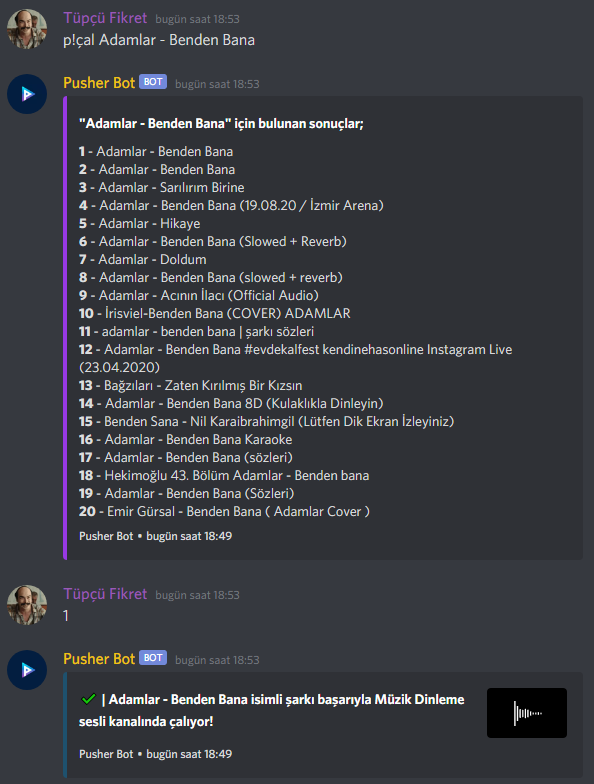Click the green checkmark emoji in embed
This screenshot has width=594, height=784.
click(88, 699)
